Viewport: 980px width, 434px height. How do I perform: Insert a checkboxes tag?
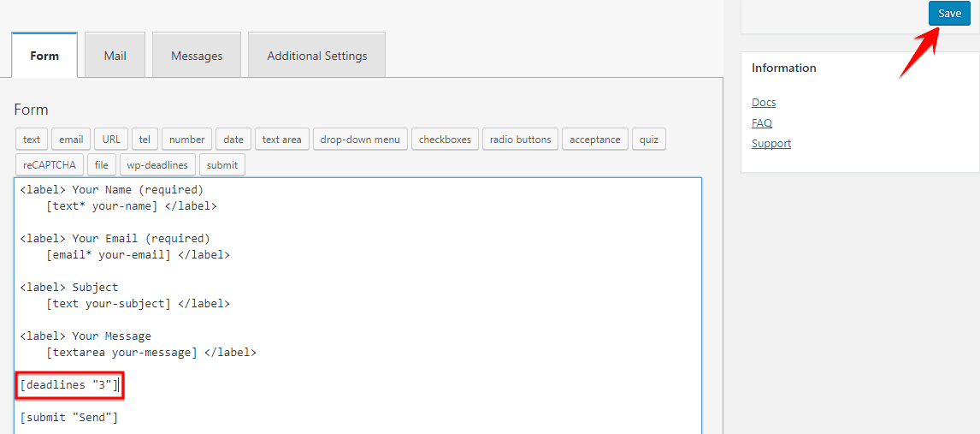pyautogui.click(x=445, y=140)
